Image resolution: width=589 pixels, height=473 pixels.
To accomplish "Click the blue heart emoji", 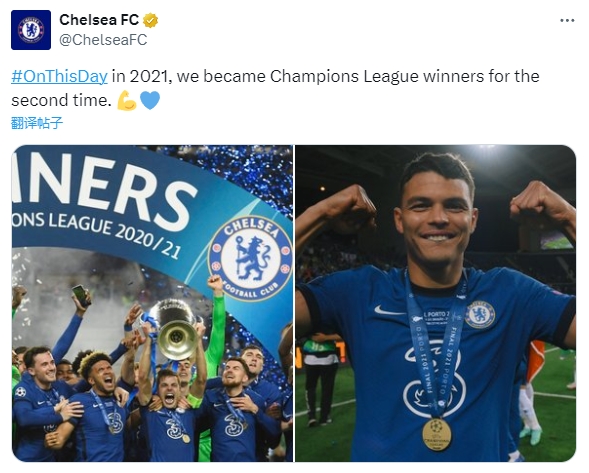I will pos(150,100).
